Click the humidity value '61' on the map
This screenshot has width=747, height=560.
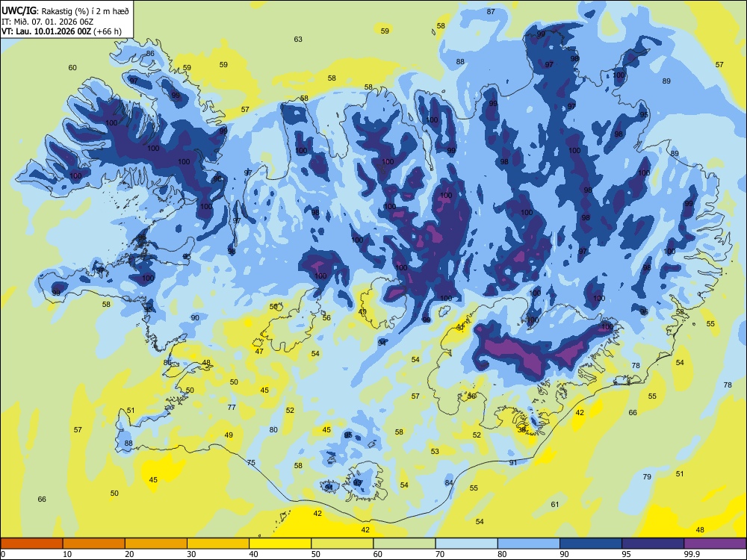point(555,504)
